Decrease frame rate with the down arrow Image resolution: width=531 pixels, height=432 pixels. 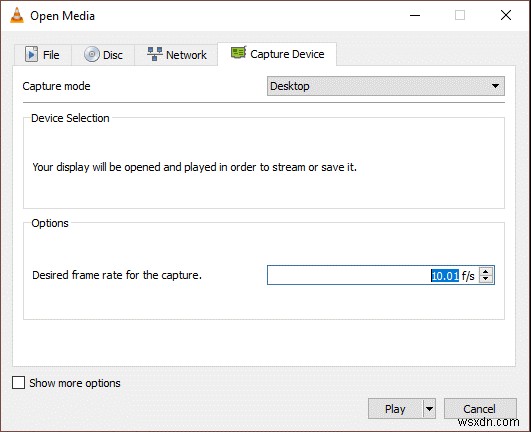click(x=486, y=279)
